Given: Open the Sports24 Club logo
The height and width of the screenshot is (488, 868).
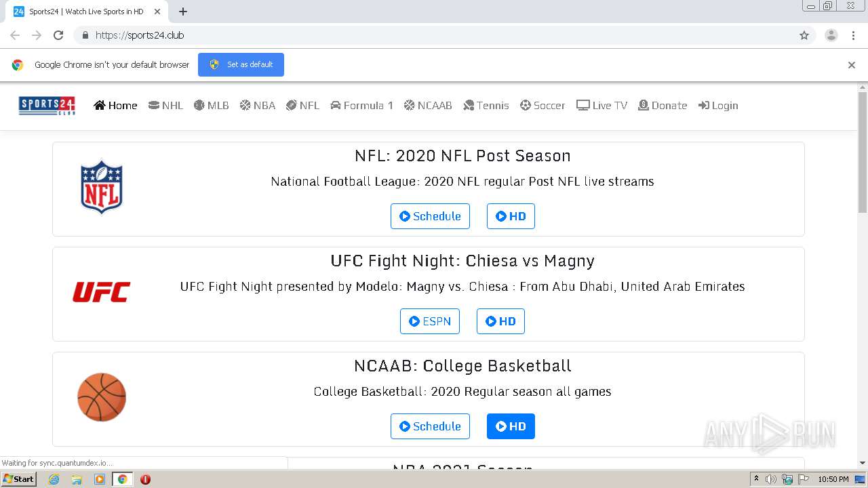Looking at the screenshot, I should point(47,105).
